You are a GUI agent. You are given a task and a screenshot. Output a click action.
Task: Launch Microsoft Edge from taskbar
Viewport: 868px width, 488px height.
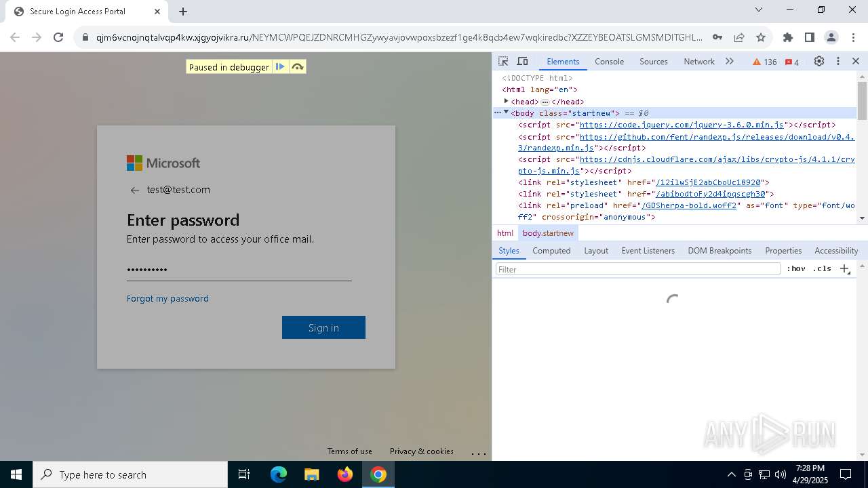[279, 474]
